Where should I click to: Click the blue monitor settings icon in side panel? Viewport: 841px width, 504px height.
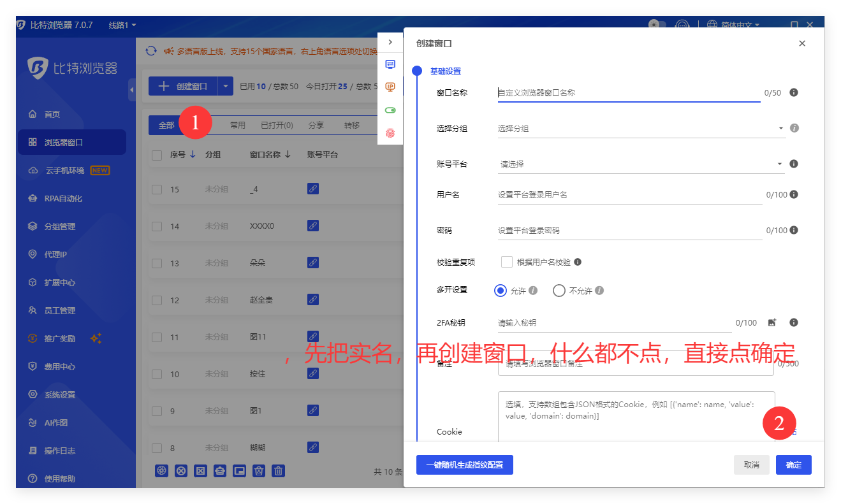[390, 64]
